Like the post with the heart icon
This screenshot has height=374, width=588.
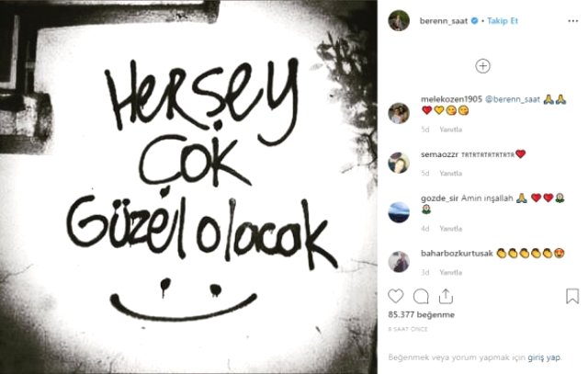[x=395, y=296]
